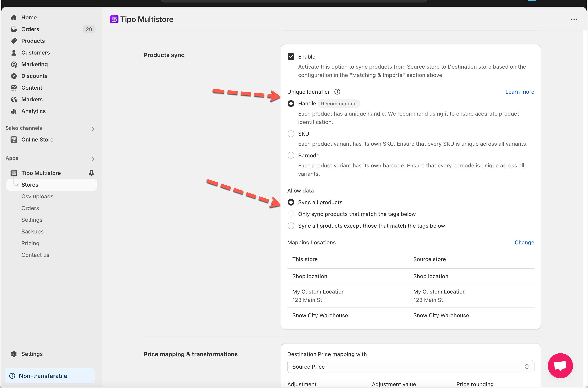
Task: Click Snow City Warehouse under This store
Action: tap(320, 315)
